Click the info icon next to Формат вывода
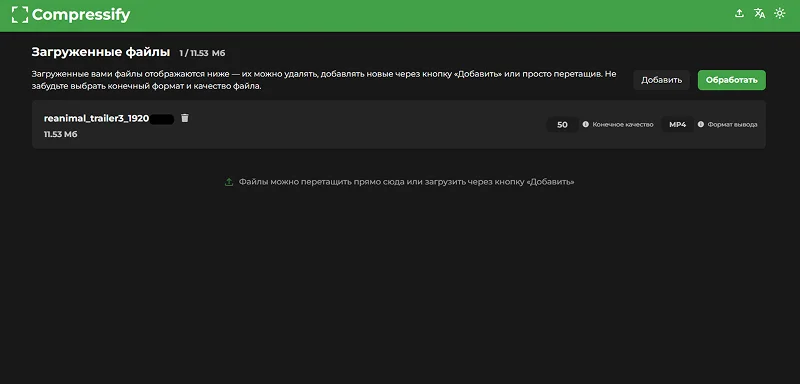 pyautogui.click(x=701, y=124)
